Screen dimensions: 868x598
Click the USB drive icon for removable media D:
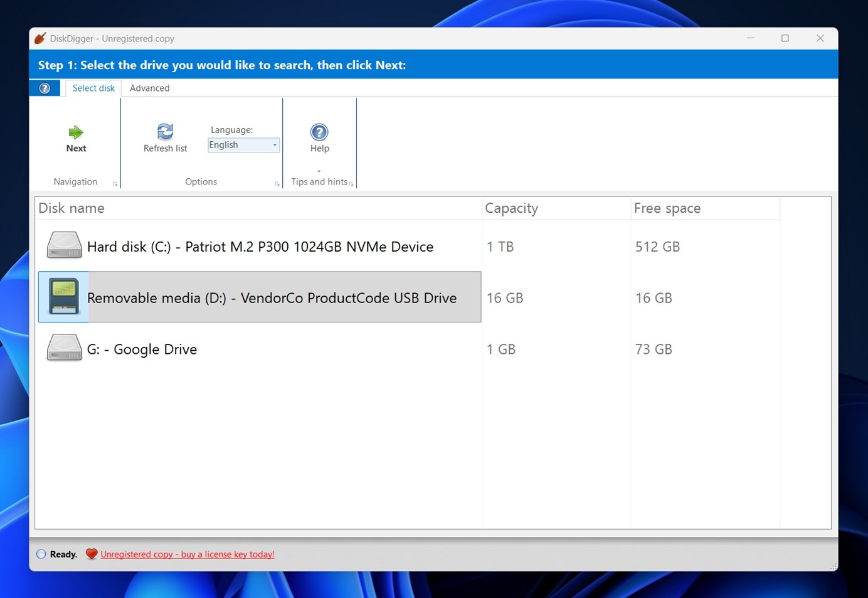coord(63,297)
